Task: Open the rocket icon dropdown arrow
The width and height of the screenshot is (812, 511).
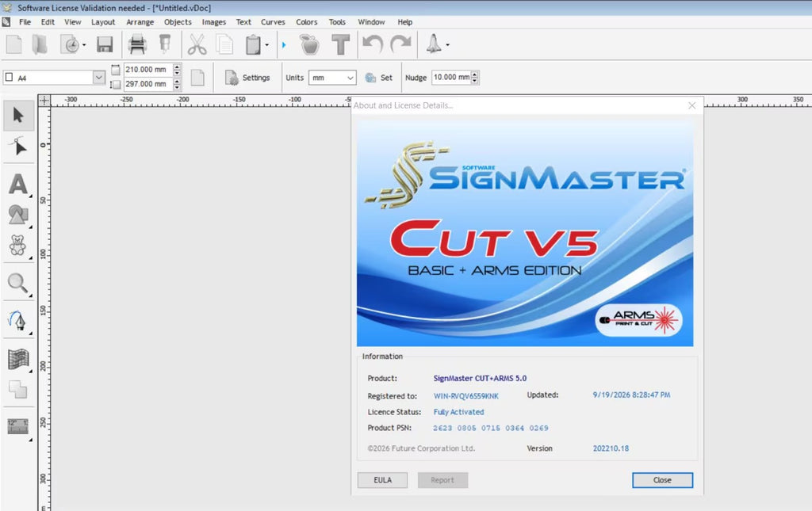Action: (447, 45)
